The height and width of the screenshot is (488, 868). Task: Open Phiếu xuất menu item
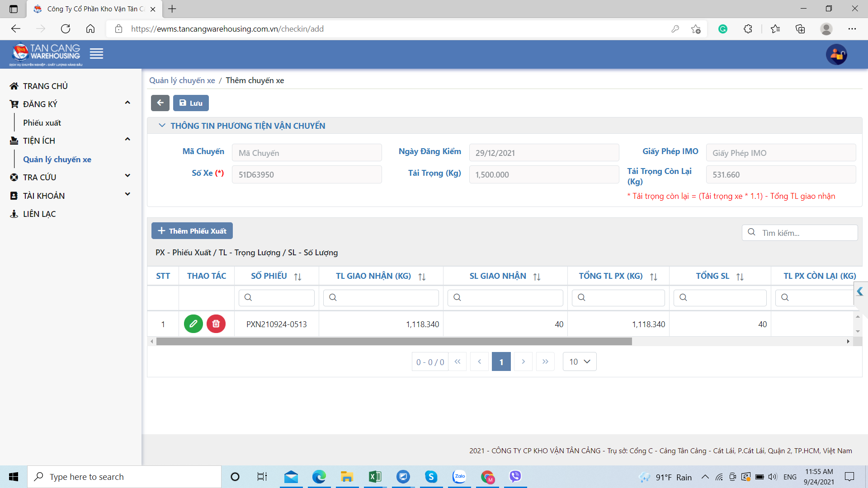(42, 123)
